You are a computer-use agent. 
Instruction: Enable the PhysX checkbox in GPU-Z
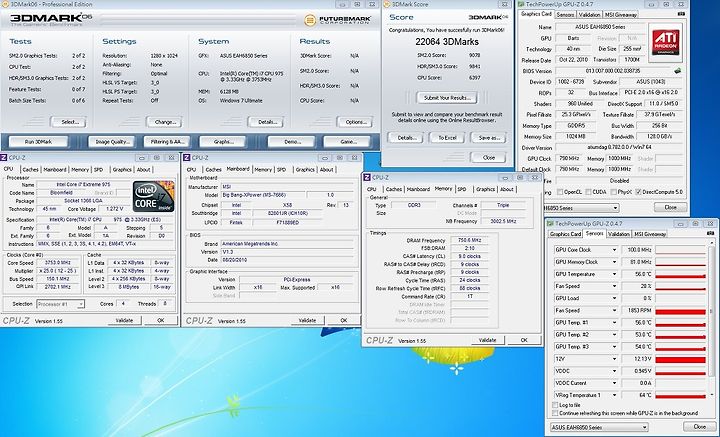(614, 192)
